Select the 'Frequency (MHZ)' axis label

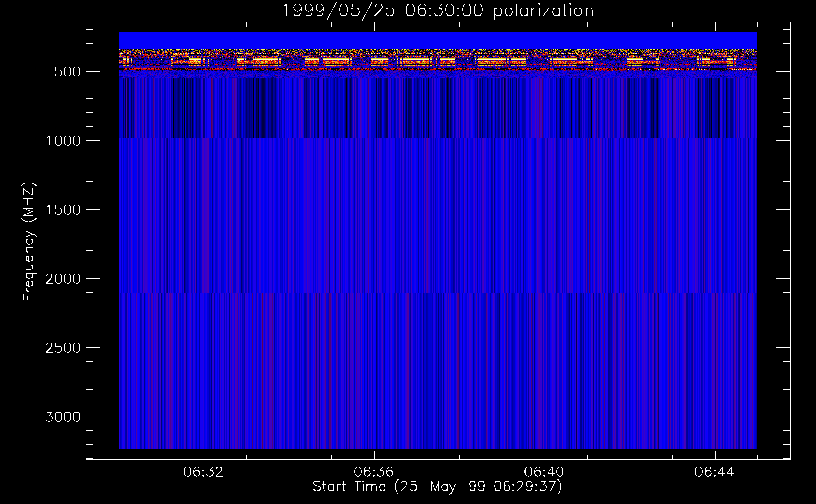coord(29,242)
